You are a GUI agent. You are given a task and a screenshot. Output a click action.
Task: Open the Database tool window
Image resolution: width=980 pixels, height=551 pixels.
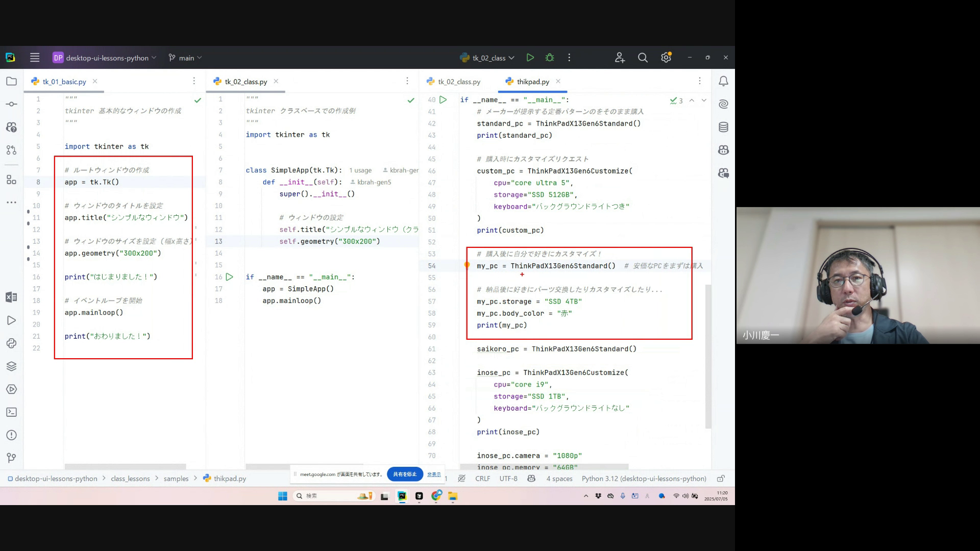point(723,127)
